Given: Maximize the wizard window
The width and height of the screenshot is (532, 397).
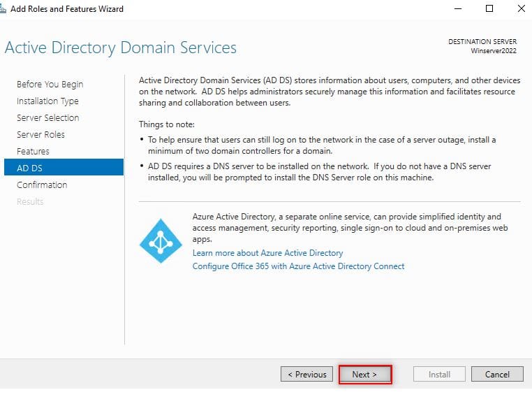Looking at the screenshot, I should [x=489, y=9].
